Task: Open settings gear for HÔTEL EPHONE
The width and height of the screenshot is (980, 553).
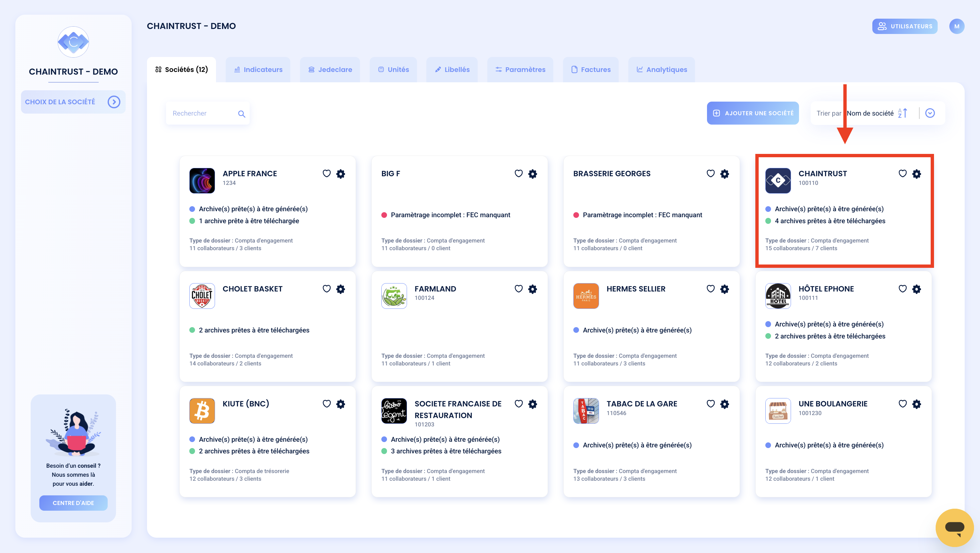Action: [x=917, y=289]
